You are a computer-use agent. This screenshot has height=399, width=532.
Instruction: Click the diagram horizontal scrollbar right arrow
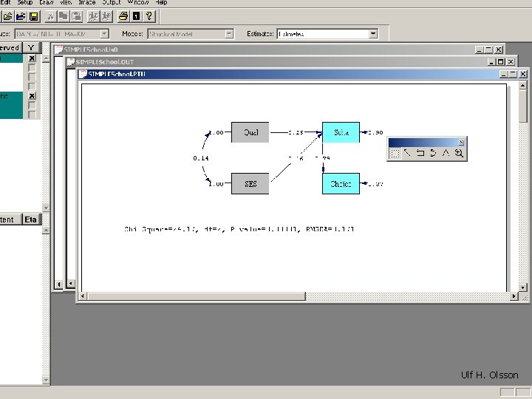tap(514, 296)
